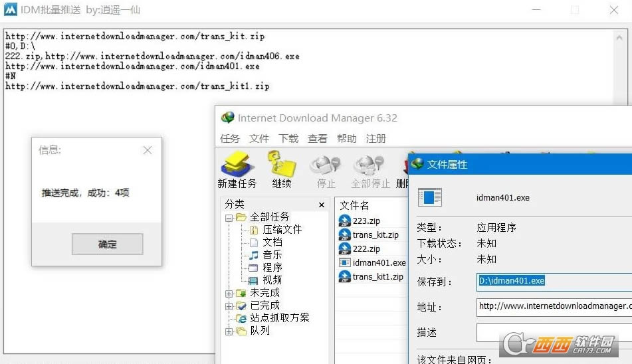
Task: Click the 未完成 folder icon
Action: (241, 293)
